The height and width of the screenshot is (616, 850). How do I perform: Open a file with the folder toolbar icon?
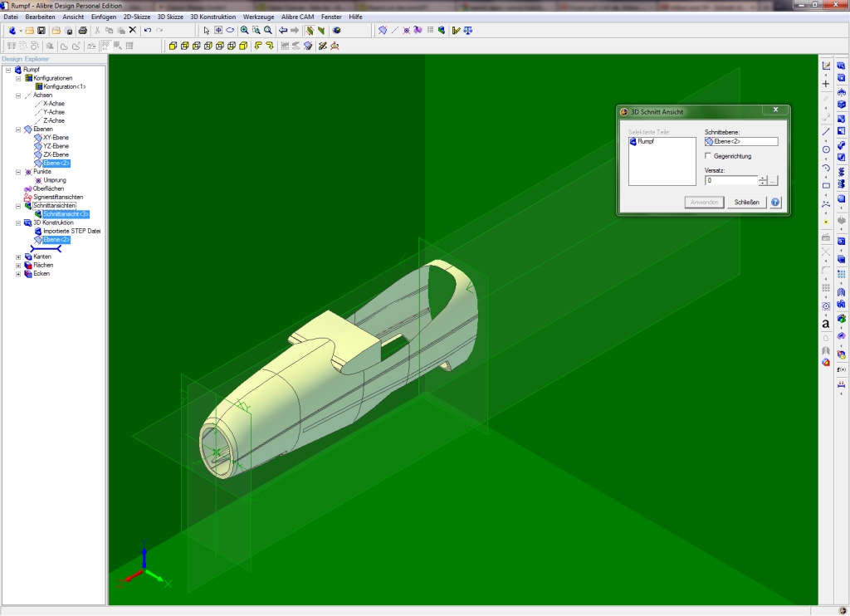pos(30,31)
